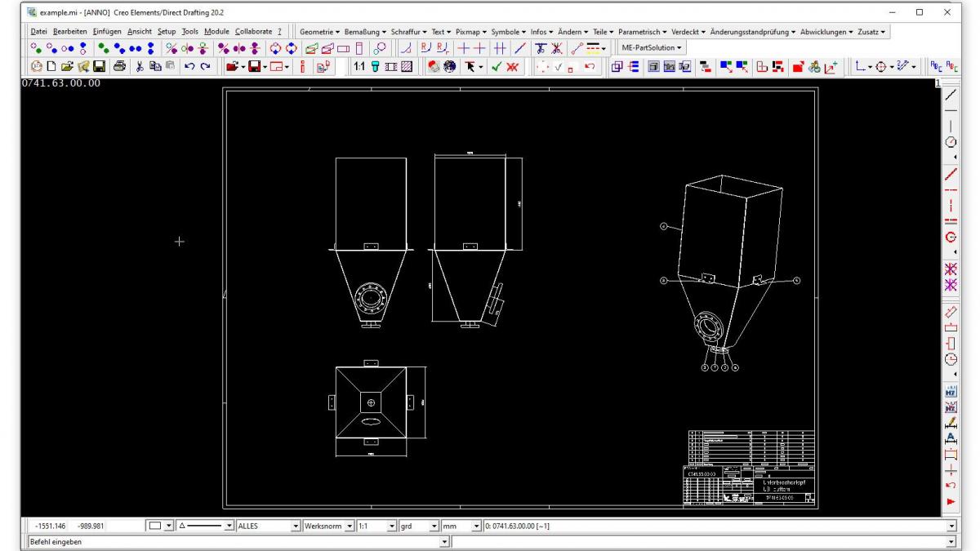Open the ALLES dropdown in status bar
This screenshot has width=980, height=551.
295,525
